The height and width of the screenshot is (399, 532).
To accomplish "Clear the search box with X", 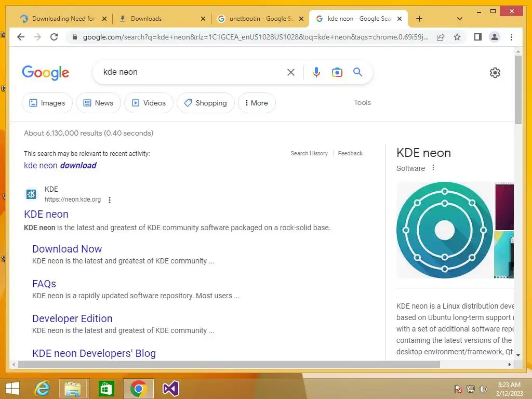I will [291, 72].
